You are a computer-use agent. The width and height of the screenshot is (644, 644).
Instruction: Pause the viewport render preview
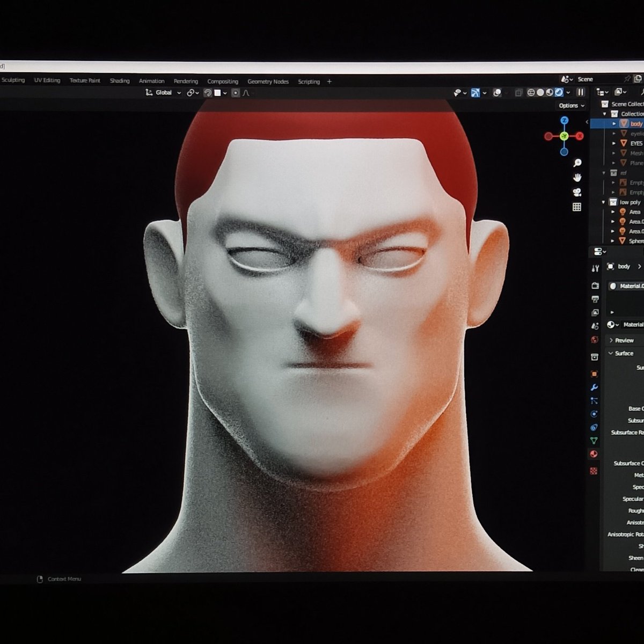point(580,92)
